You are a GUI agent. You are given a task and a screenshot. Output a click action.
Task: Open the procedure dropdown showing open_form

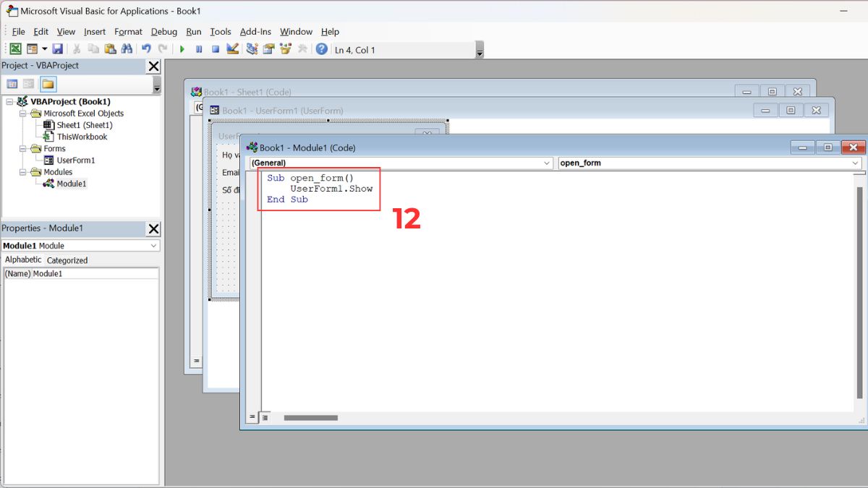pos(856,163)
